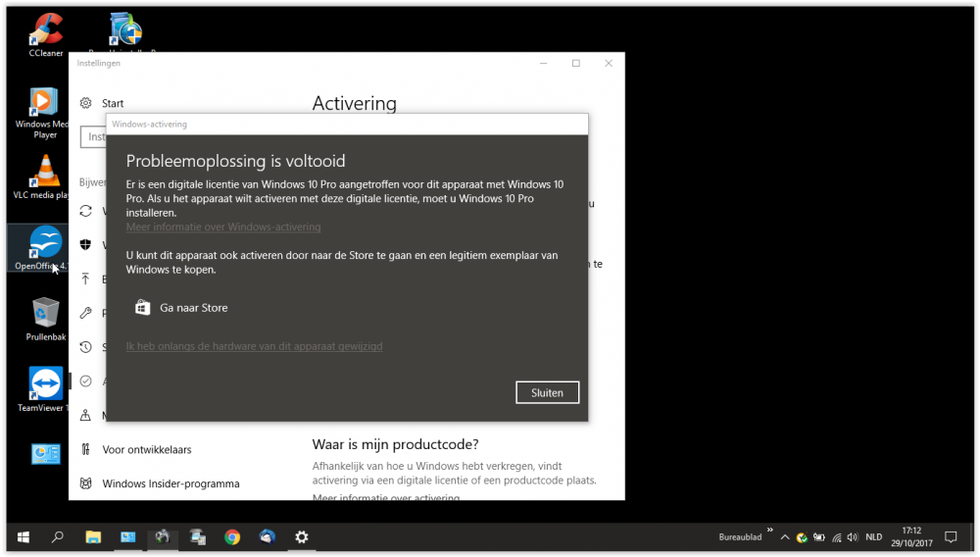Select the uninstaller shortcut next to CCleaner
The image size is (980, 557).
pyautogui.click(x=125, y=31)
